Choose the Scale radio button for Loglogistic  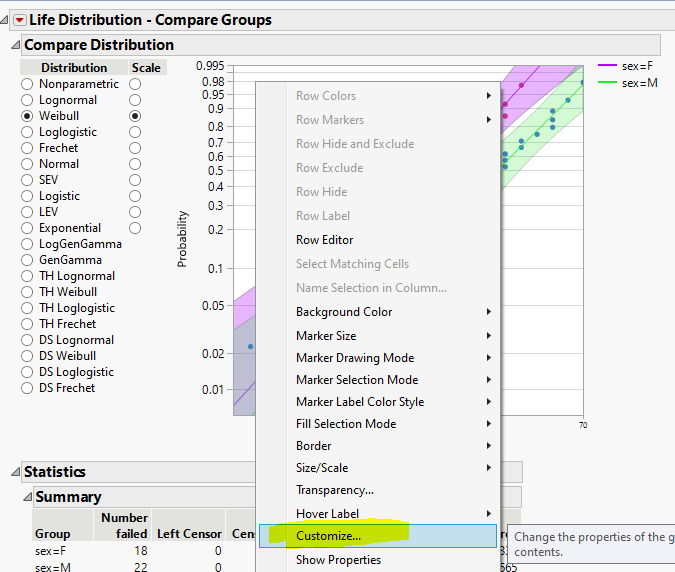coord(135,132)
